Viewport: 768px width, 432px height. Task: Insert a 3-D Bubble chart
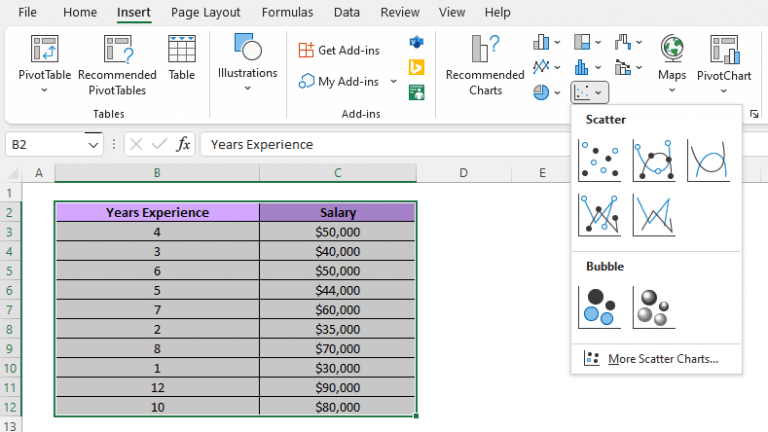pos(654,307)
